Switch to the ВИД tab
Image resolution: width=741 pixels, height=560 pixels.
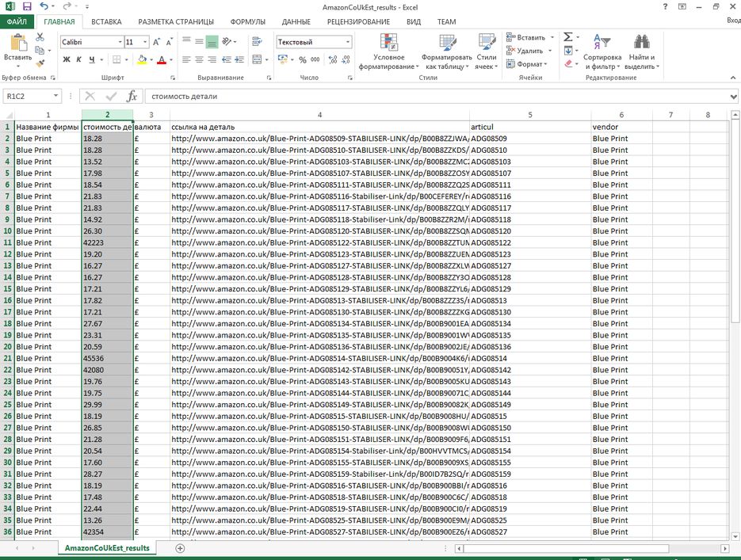tap(414, 21)
